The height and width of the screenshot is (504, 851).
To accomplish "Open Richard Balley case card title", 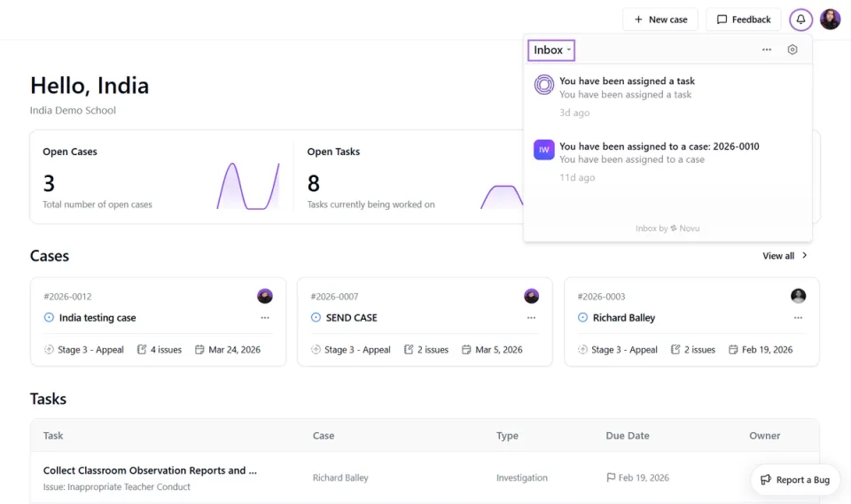I will [623, 318].
